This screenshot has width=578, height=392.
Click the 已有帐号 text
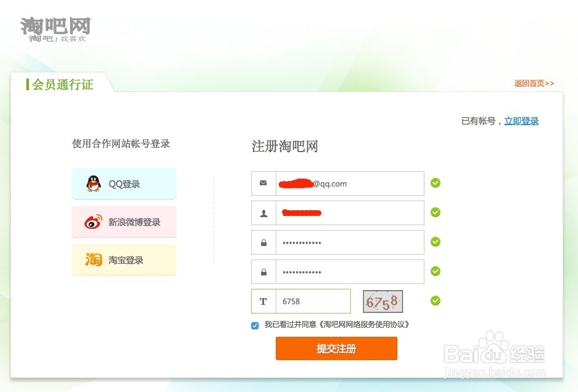coord(478,121)
